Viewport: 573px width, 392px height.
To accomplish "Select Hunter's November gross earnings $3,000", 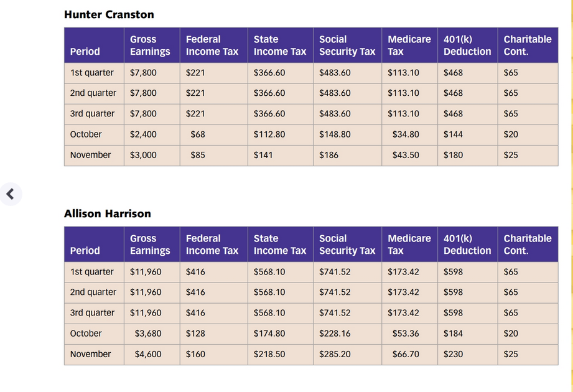I will point(143,156).
